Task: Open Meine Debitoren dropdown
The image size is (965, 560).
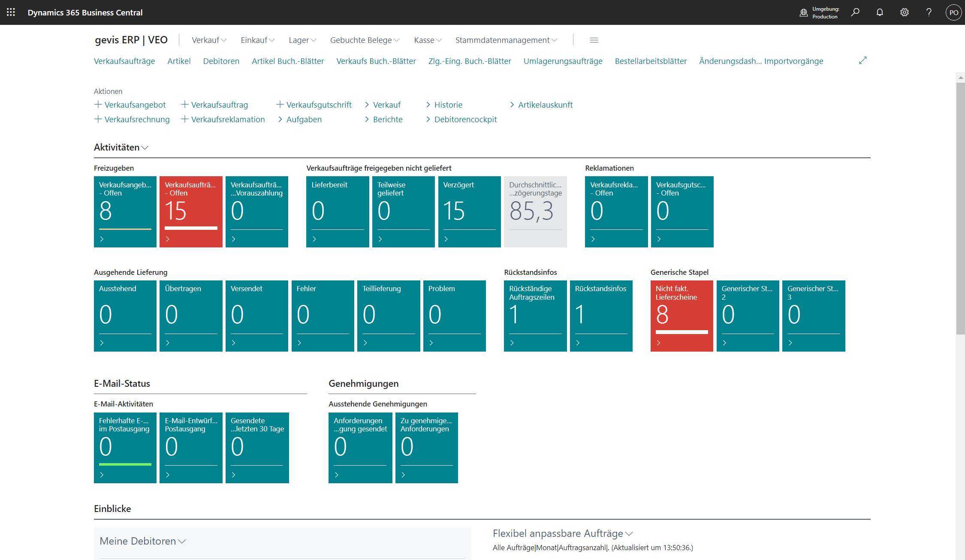Action: (143, 541)
